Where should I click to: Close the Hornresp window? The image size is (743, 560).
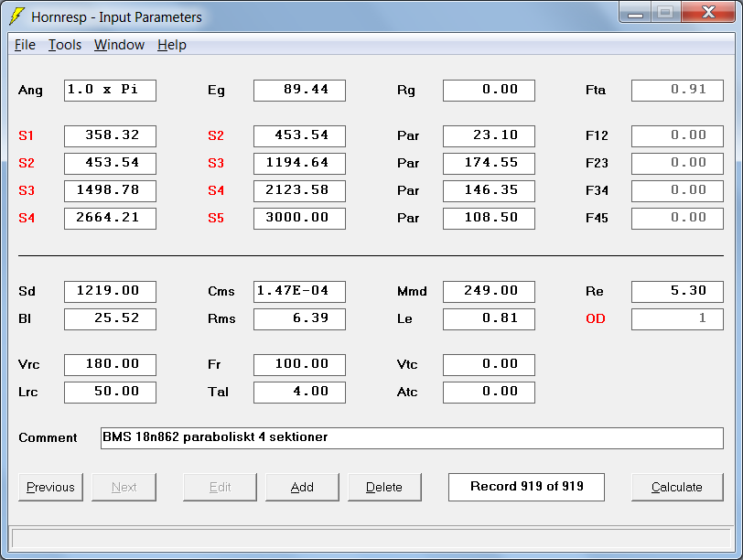tap(708, 11)
